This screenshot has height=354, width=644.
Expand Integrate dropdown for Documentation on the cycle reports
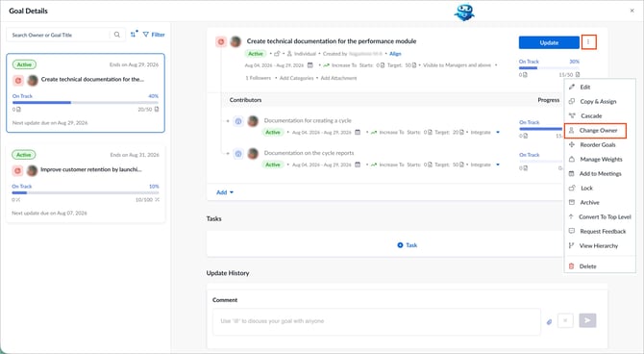tap(498, 164)
